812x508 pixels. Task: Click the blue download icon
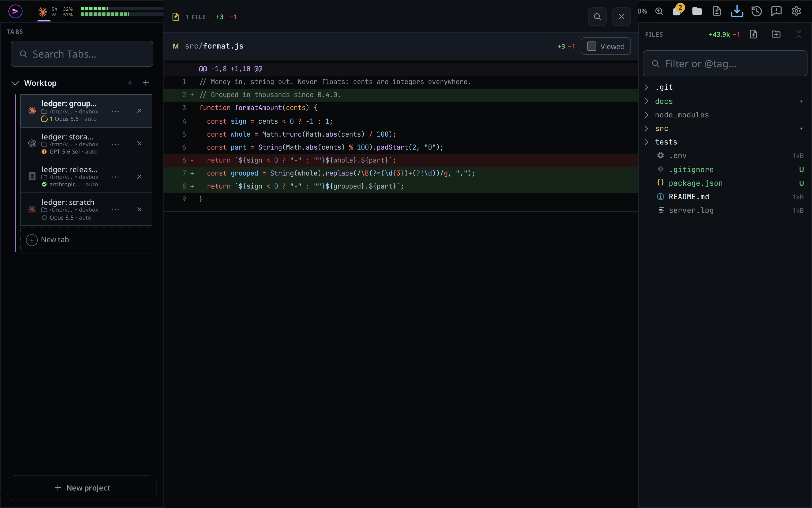click(737, 11)
